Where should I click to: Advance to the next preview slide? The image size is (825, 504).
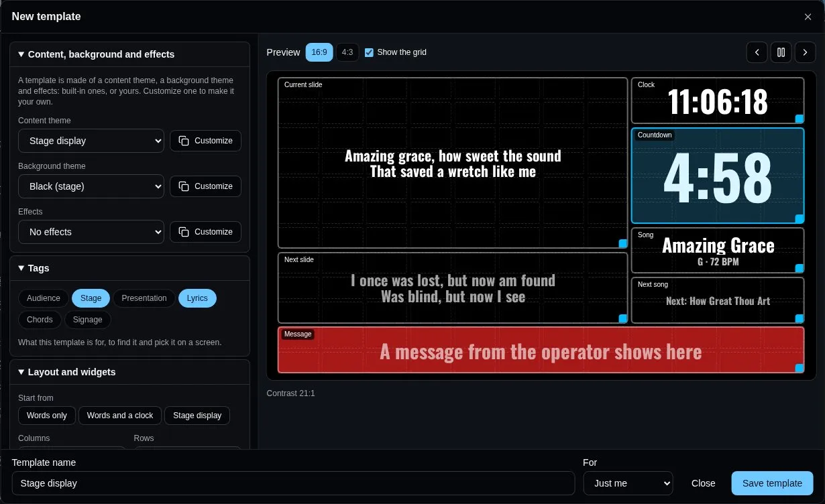click(x=805, y=52)
